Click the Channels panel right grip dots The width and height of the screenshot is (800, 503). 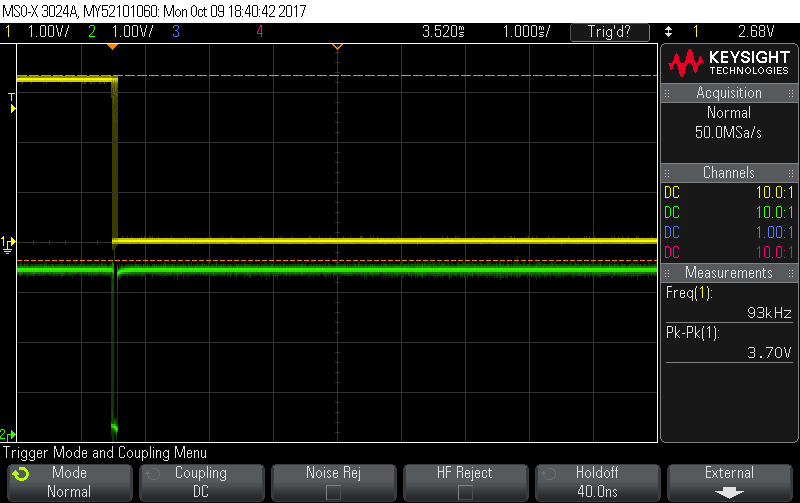pos(791,173)
